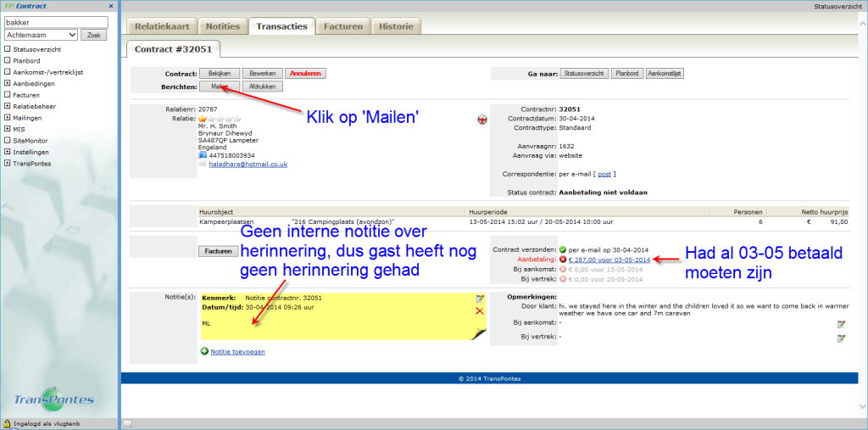The width and height of the screenshot is (868, 430).
Task: Click the UK flag language icon
Action: [x=482, y=119]
